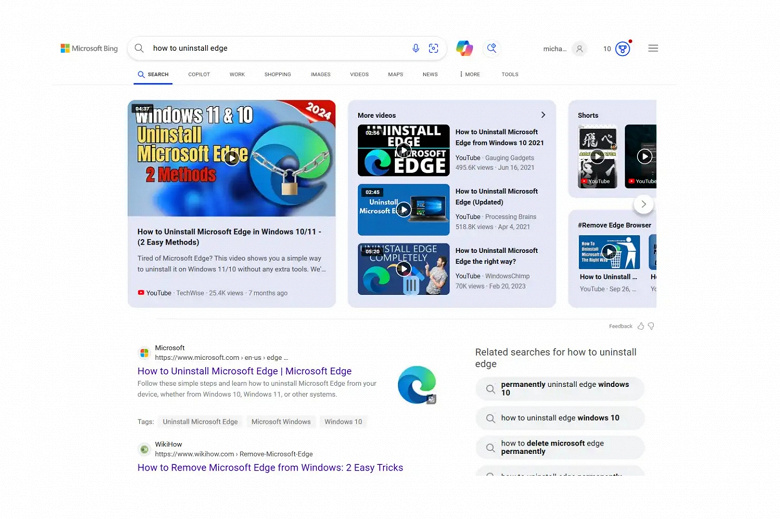
Task: Open How to Uninstall Microsoft Edge (Updated) title
Action: click(x=496, y=197)
